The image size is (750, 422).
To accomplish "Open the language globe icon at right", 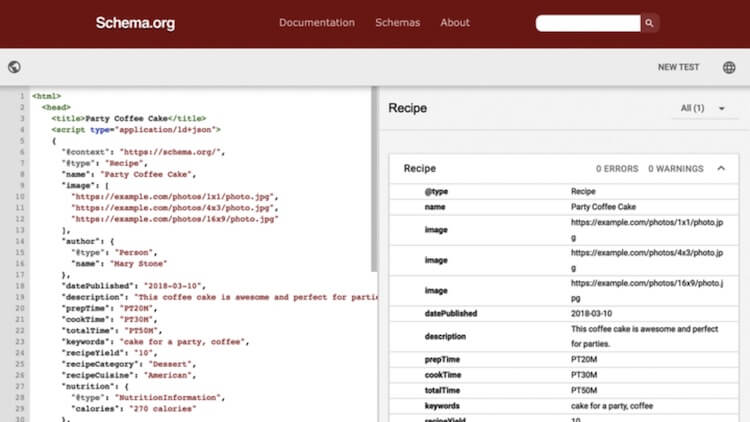I will click(x=729, y=67).
